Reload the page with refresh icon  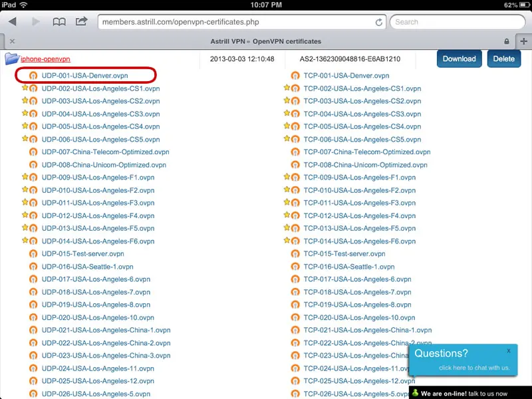tap(378, 23)
